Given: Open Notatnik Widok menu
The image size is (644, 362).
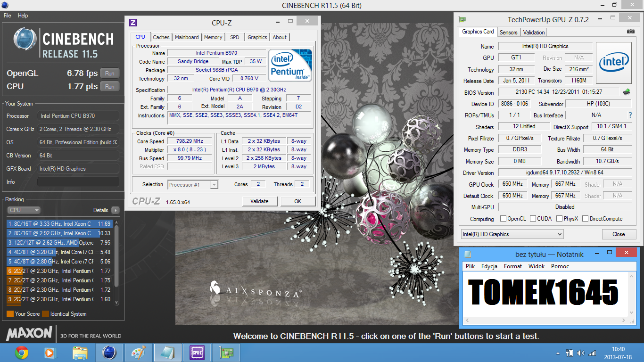Looking at the screenshot, I should 537,266.
